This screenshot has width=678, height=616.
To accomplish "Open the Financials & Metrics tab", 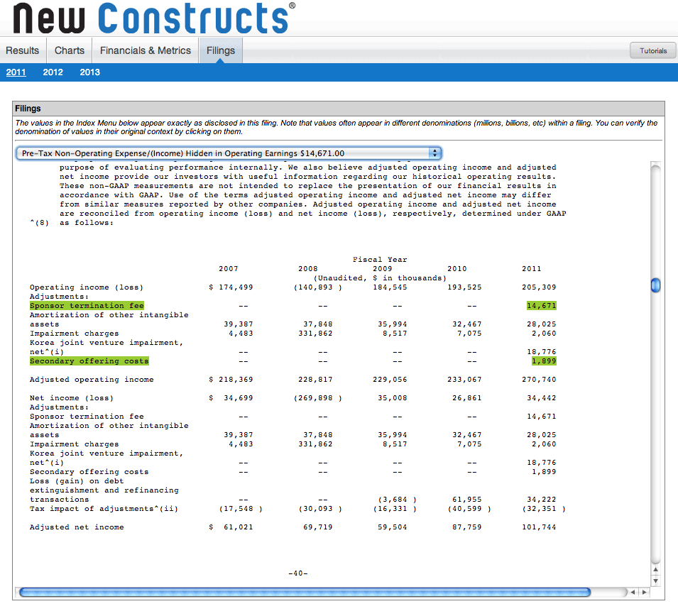I will 146,50.
